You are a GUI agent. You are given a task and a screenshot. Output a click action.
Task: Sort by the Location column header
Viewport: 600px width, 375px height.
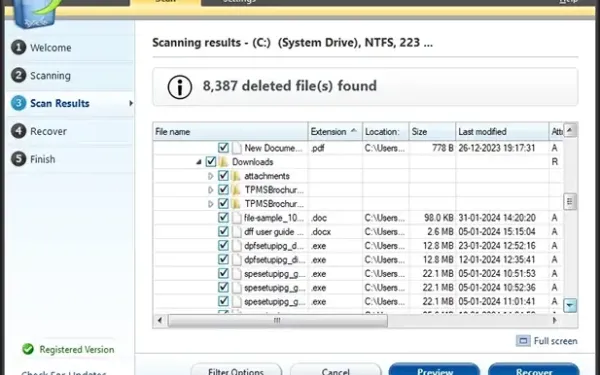tap(386, 132)
